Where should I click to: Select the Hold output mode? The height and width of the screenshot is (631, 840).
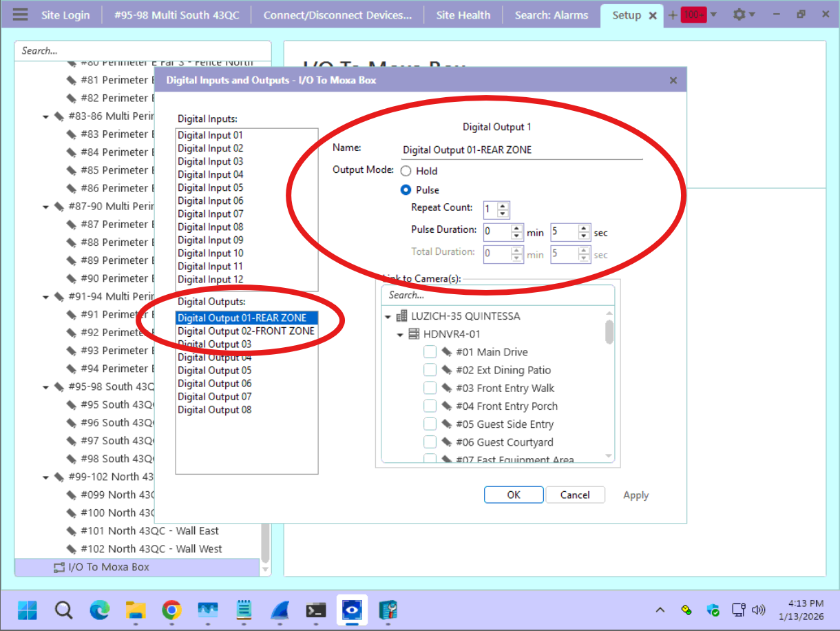click(x=406, y=171)
